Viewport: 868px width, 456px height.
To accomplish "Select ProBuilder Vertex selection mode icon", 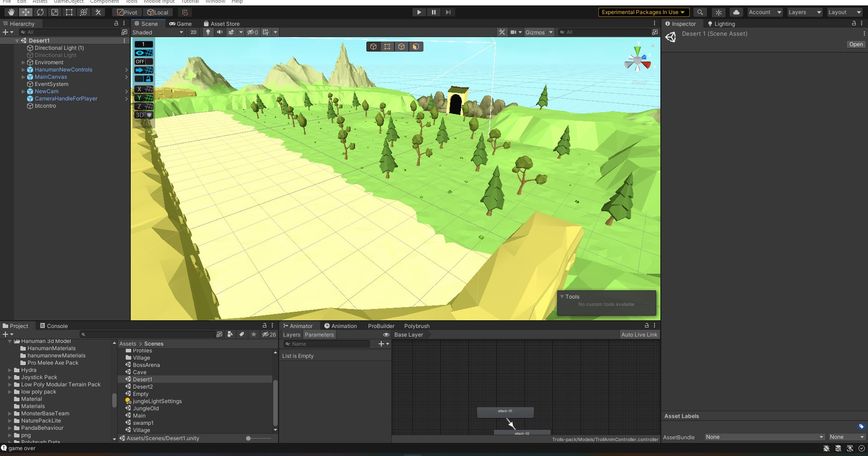I will [x=387, y=47].
